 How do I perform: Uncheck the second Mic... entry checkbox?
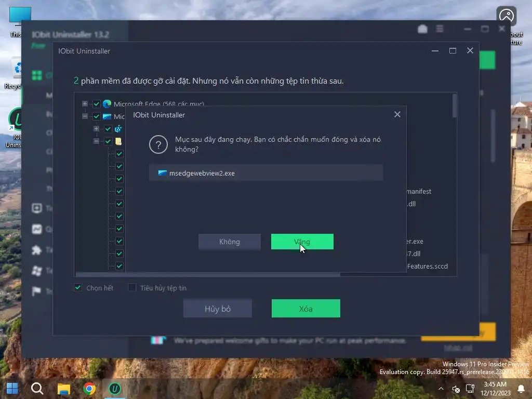tap(97, 116)
